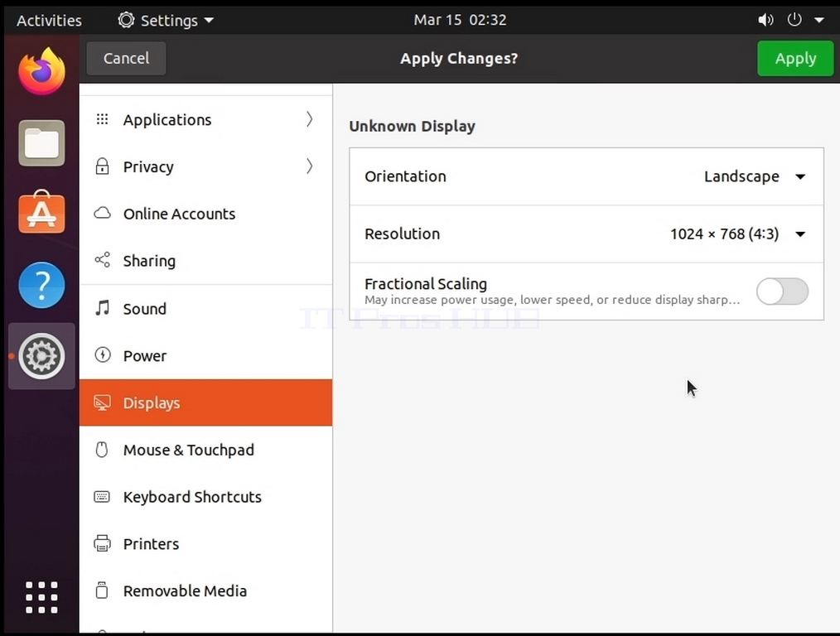This screenshot has height=636, width=840.
Task: Click the Settings gear dock icon
Action: pos(41,356)
